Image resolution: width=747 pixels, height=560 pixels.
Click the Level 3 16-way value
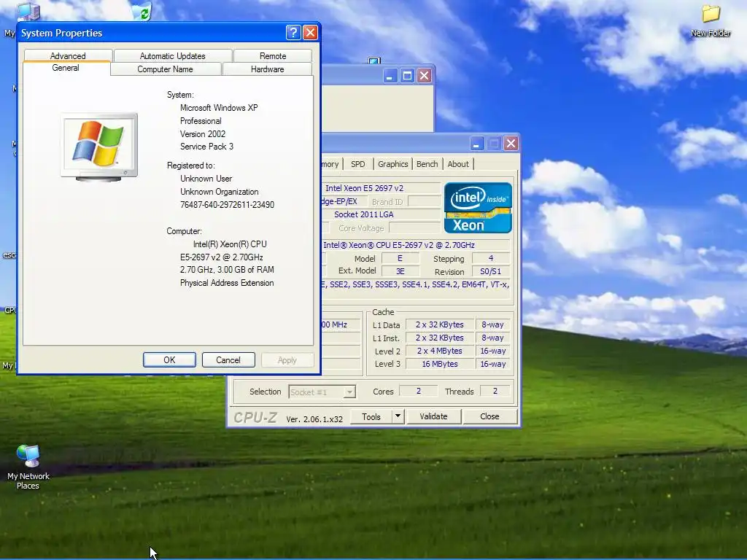click(492, 364)
